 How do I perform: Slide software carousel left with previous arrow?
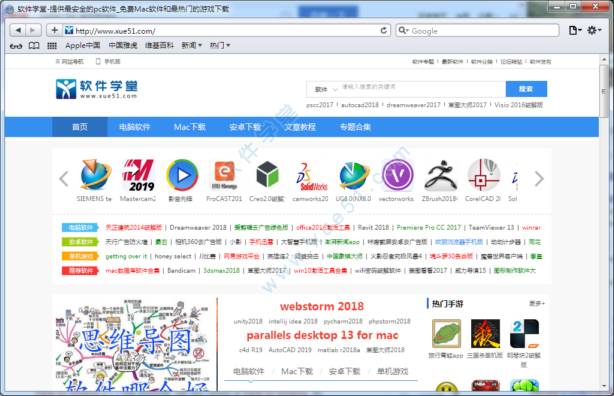click(64, 179)
